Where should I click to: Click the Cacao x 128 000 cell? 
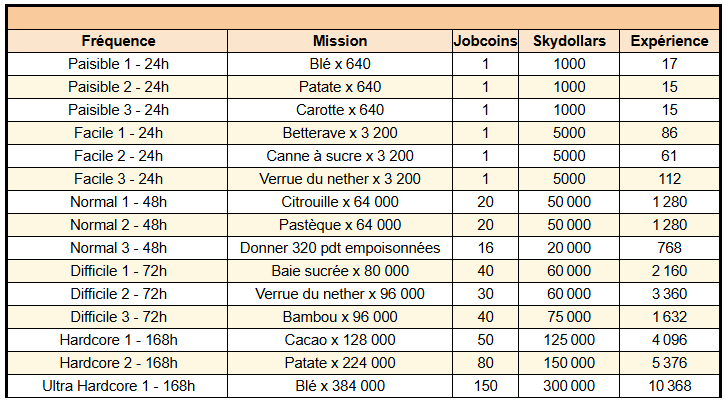pos(340,340)
